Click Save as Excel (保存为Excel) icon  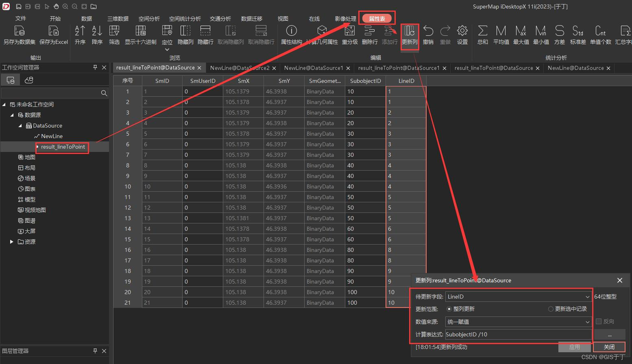(54, 31)
